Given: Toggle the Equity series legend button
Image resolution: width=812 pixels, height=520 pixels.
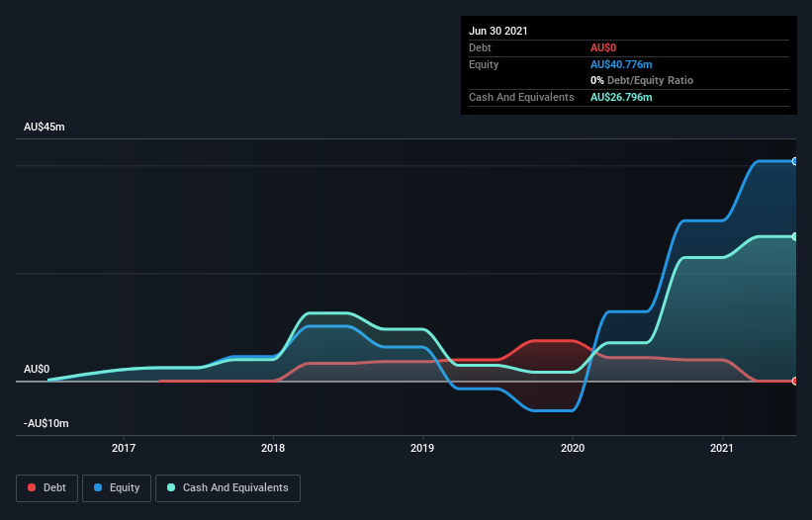Looking at the screenshot, I should [x=117, y=488].
